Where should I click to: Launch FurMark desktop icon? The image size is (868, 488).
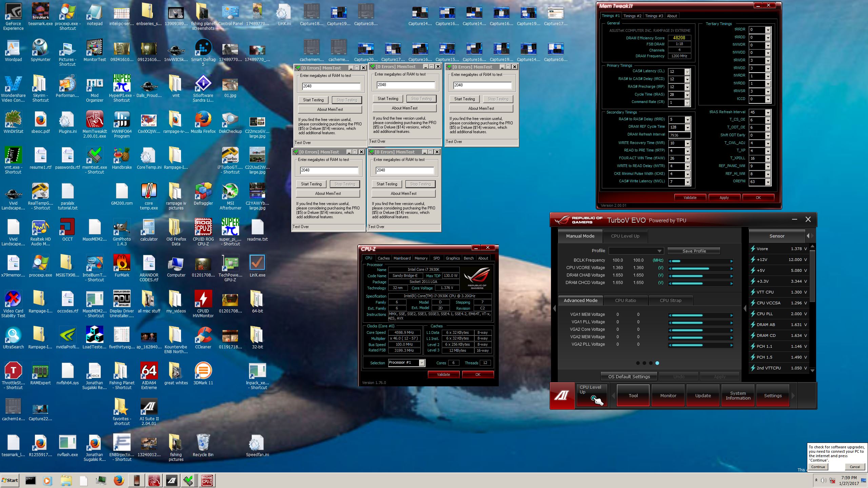122,266
